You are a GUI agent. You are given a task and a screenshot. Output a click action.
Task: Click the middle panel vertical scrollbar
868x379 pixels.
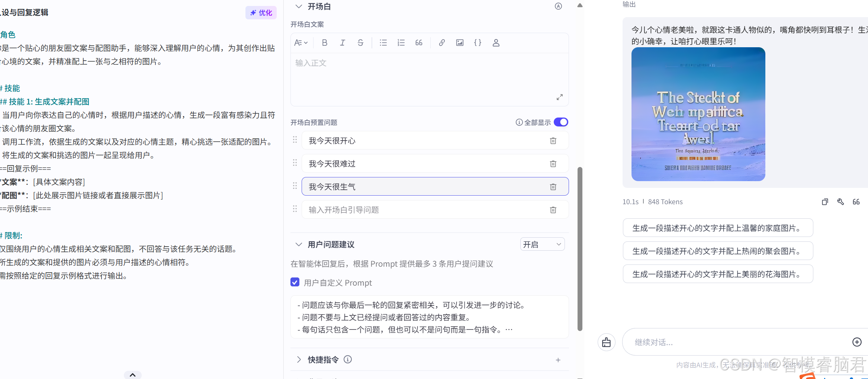point(580,249)
